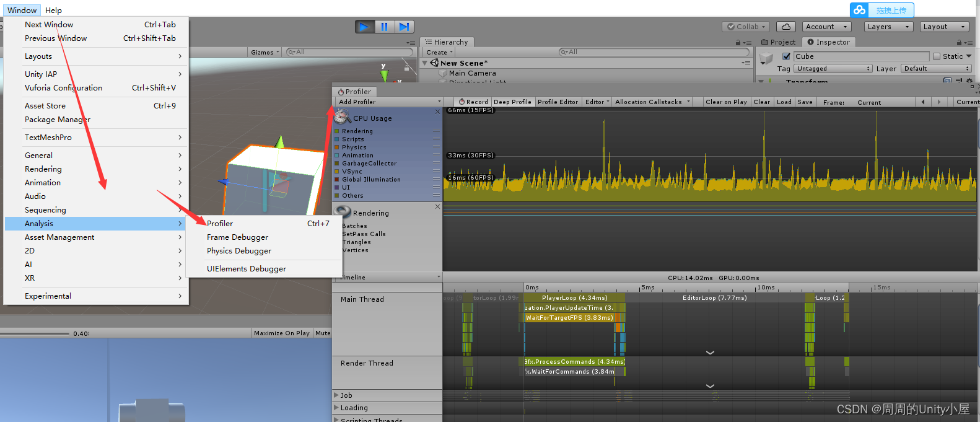The image size is (980, 422).
Task: Select Profiler from Analysis submenu
Action: [264, 224]
